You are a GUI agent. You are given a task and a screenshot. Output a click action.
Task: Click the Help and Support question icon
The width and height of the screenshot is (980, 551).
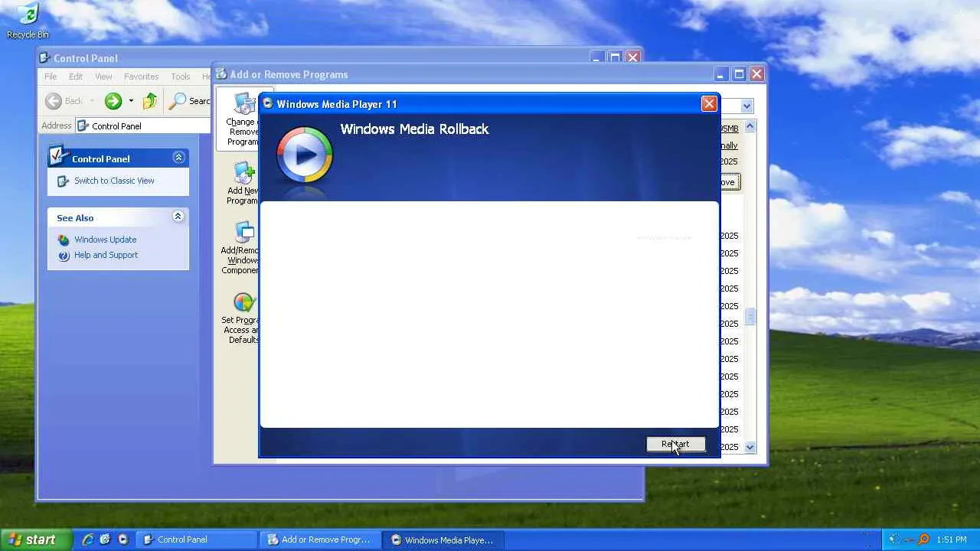[64, 256]
